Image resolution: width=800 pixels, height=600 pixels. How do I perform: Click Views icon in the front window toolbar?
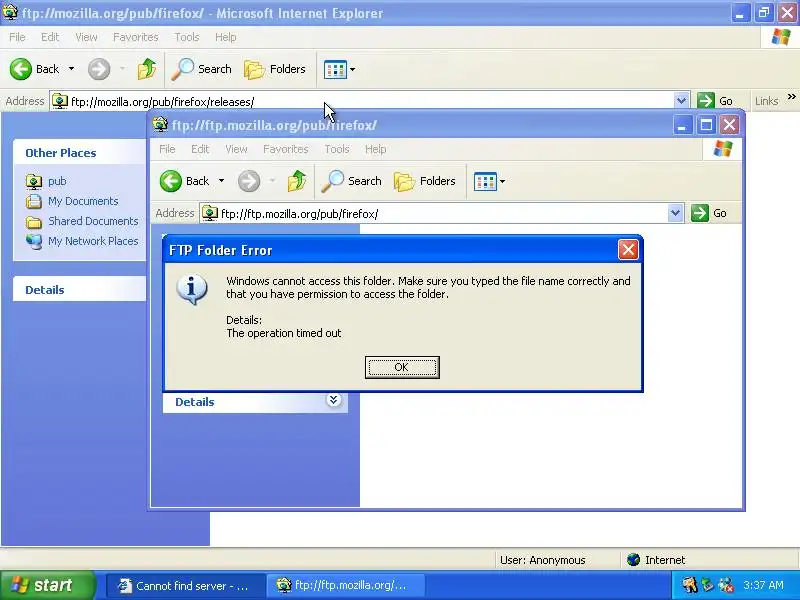point(485,182)
